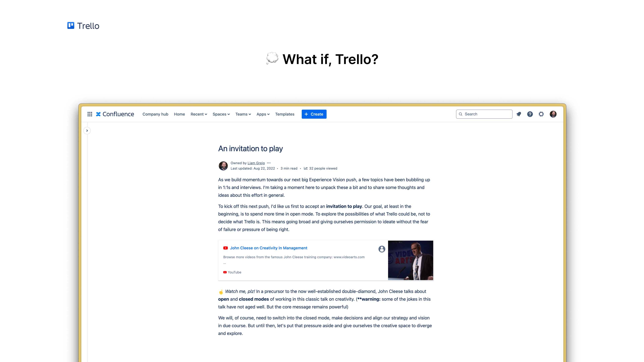Open the Apps dropdown menu
Screen dimensions: 644x362
tap(263, 114)
